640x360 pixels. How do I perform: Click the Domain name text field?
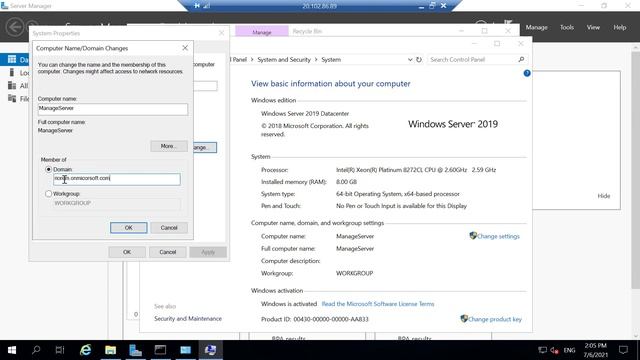pos(117,179)
